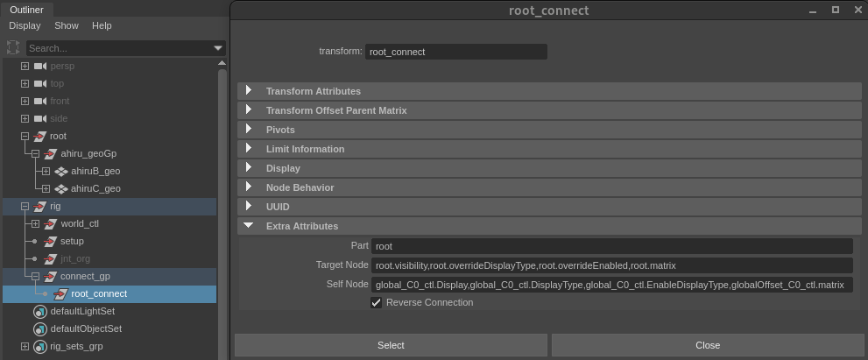Image resolution: width=868 pixels, height=360 pixels.
Task: Click the defaultLightSet set icon
Action: (39, 312)
